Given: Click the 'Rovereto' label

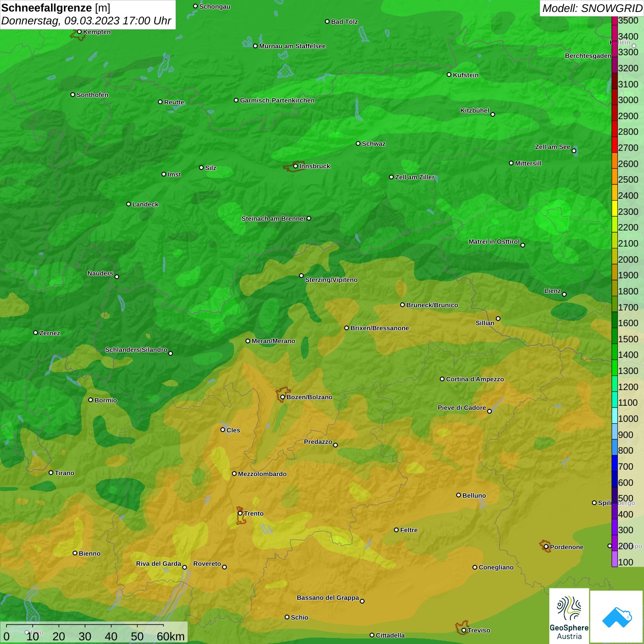Looking at the screenshot, I should pos(207,563).
